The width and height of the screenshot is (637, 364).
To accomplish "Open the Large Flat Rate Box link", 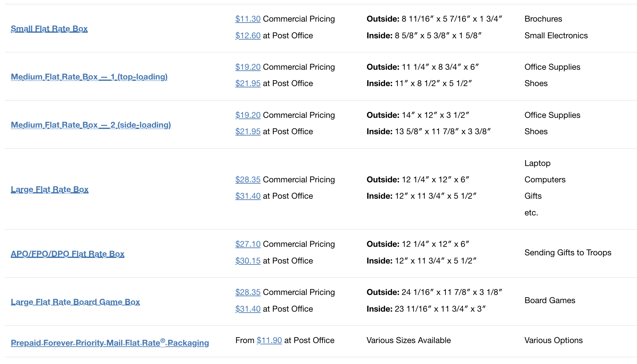I will point(50,189).
